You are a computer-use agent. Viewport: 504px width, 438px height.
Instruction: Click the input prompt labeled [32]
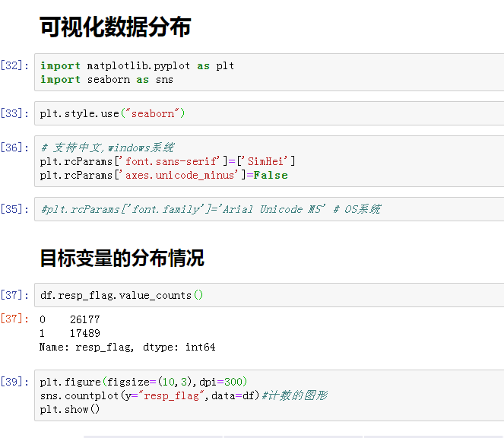click(x=15, y=66)
